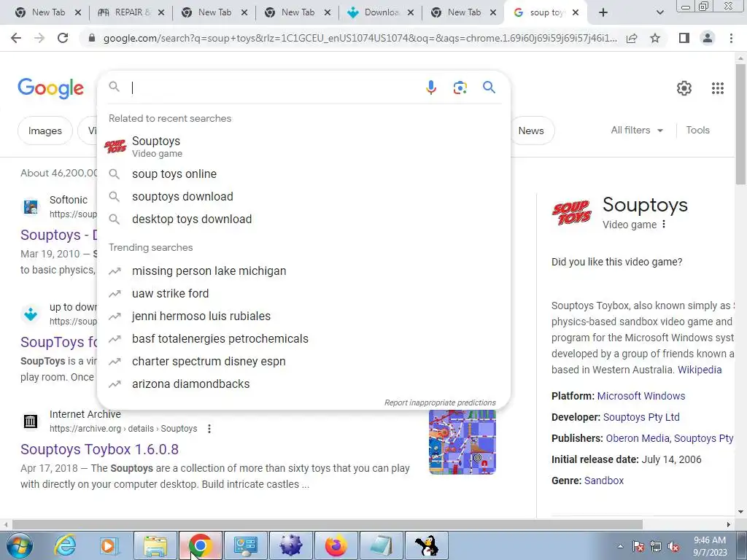Follow the Souptoys Pty Ltd developer link
747x560 pixels.
pos(641,416)
